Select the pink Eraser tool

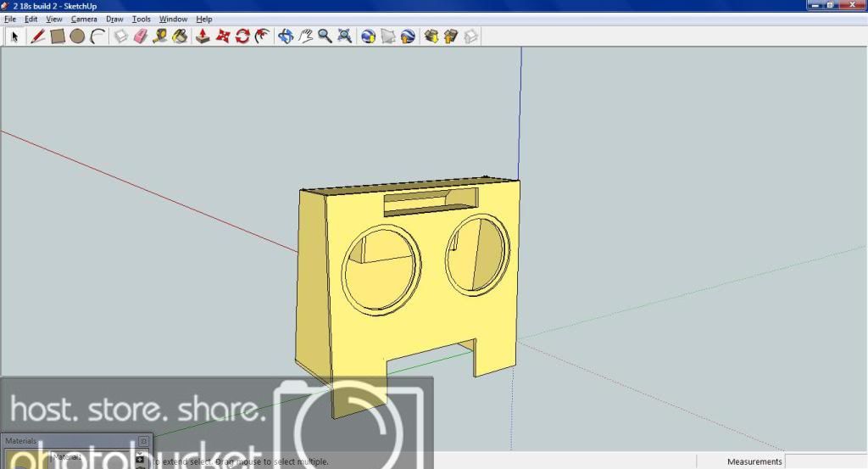141,36
